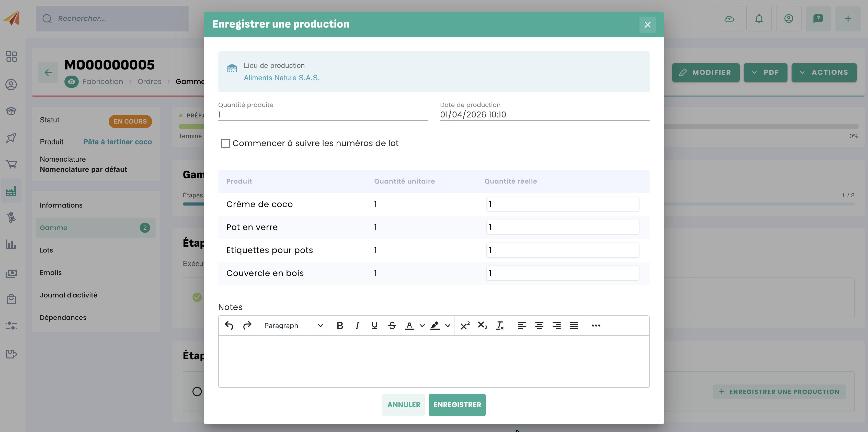Click the strikethrough icon
This screenshot has width=868, height=432.
click(392, 326)
